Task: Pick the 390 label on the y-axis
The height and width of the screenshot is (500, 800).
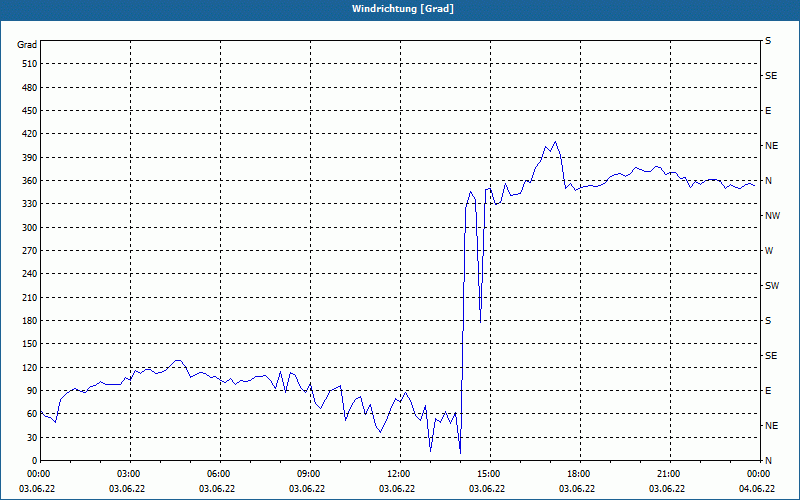Action: 30,158
